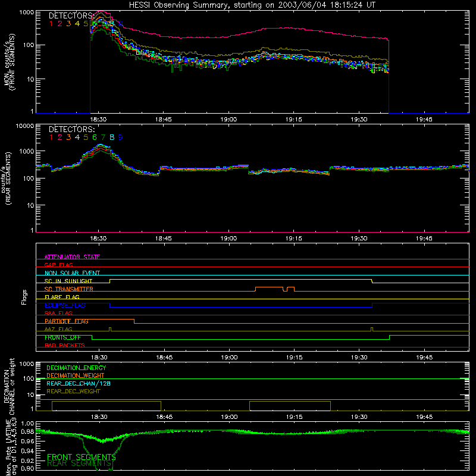476x476 pixels.
Task: Select detector 5 in rear segments legend
Action: click(86, 137)
